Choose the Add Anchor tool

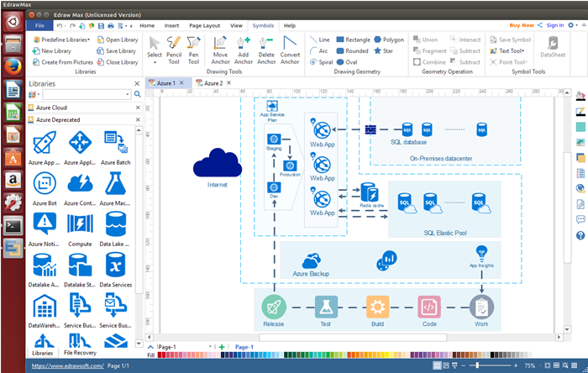tap(244, 50)
